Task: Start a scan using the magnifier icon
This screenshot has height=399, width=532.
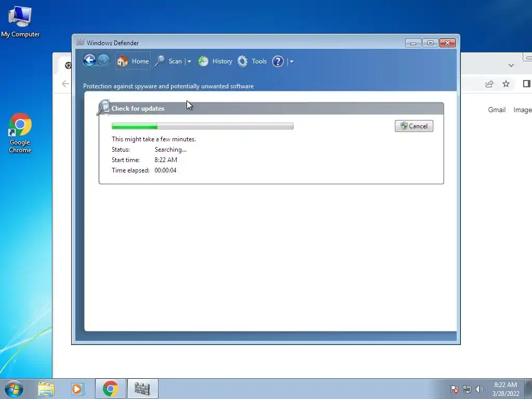Action: (160, 61)
